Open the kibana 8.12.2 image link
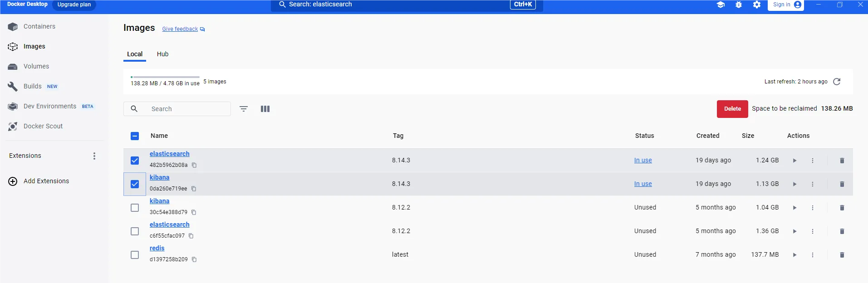Image resolution: width=868 pixels, height=283 pixels. [159, 201]
